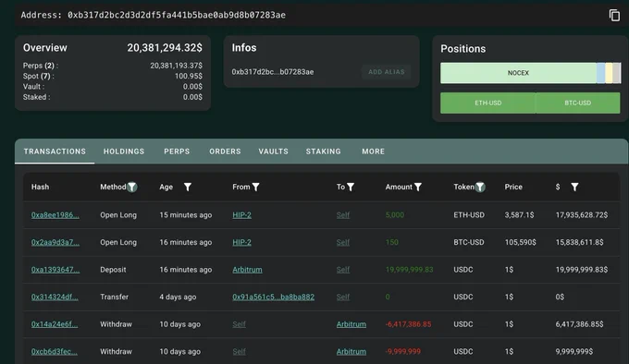Click HIP-2 link in BTC-USD row

tap(242, 242)
